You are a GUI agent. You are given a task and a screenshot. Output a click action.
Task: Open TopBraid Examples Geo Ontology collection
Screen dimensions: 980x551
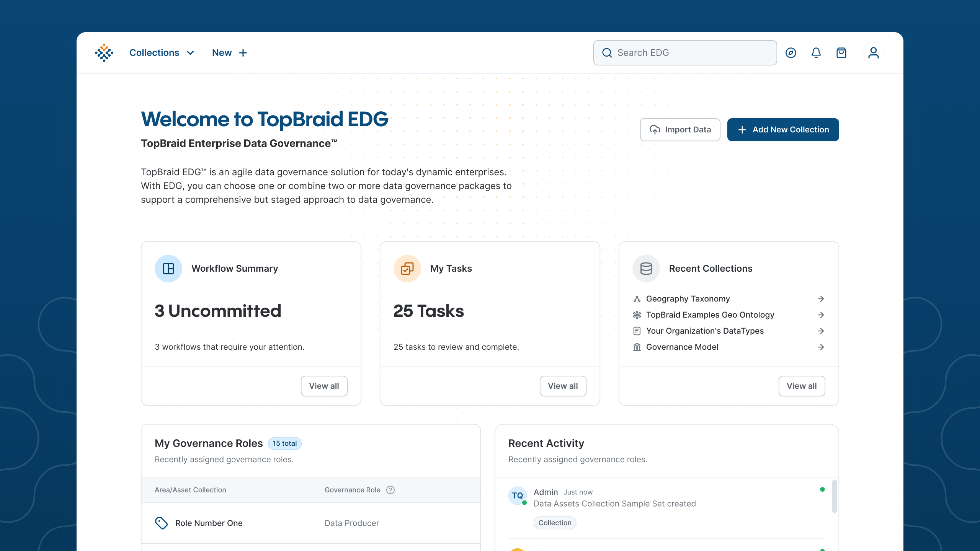coord(710,315)
